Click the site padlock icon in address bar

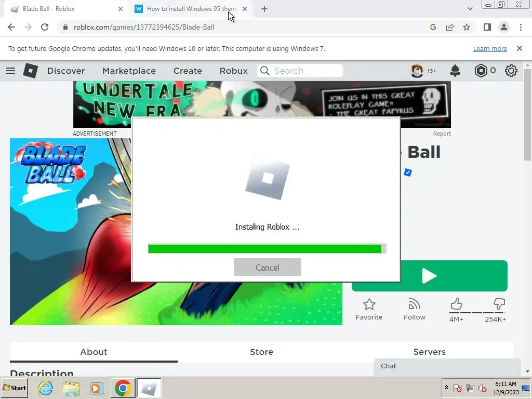point(65,27)
